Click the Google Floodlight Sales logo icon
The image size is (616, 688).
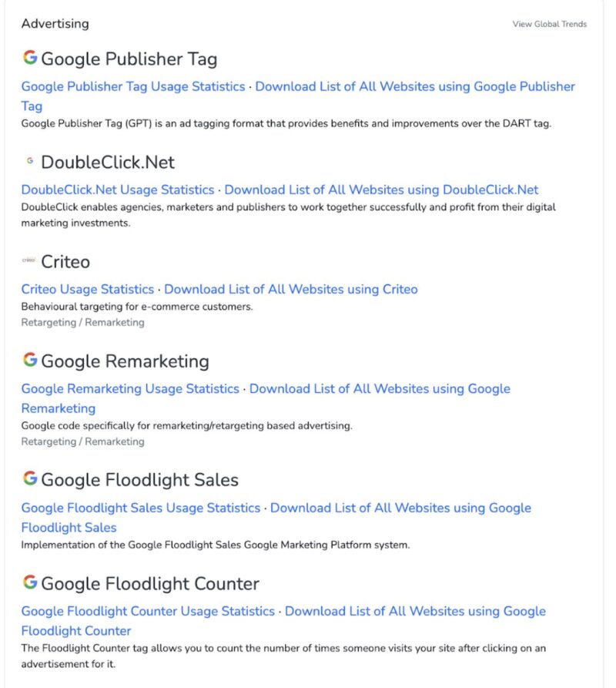pos(30,477)
